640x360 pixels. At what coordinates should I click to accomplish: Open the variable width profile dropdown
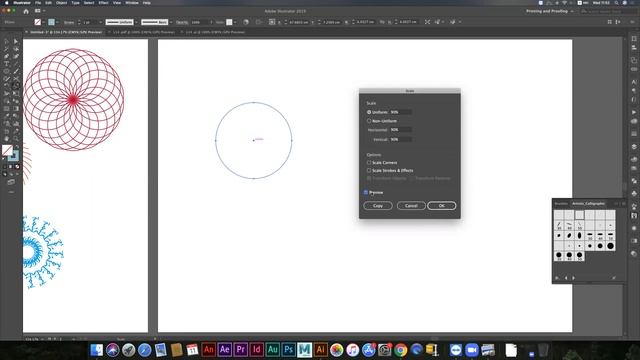point(136,22)
